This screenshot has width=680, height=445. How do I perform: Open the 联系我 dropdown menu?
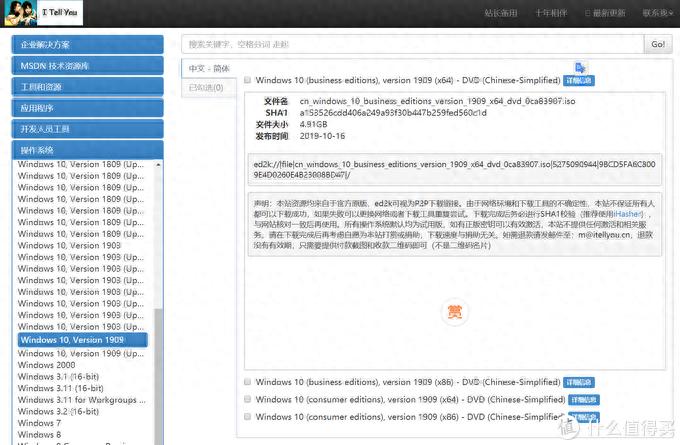657,13
